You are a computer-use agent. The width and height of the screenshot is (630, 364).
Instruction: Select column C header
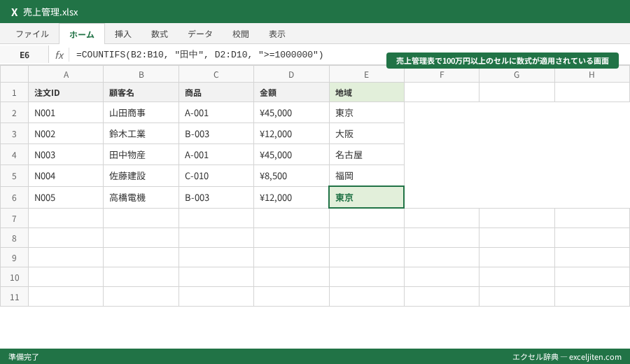pyautogui.click(x=216, y=74)
